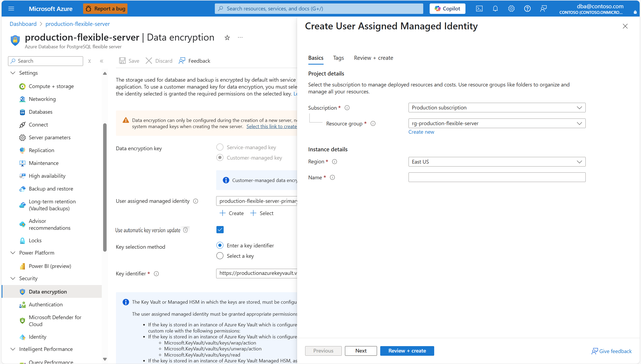This screenshot has width=641, height=364.
Task: Open the Review + create tab
Action: (x=373, y=58)
